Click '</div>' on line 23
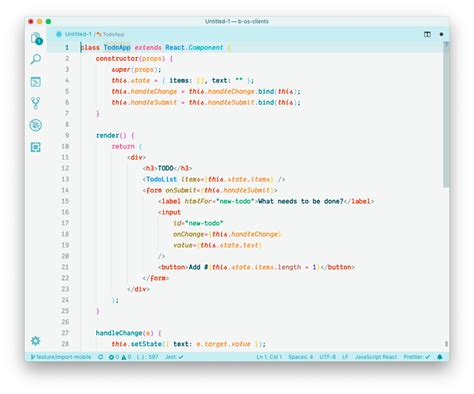This screenshot has height=394, width=474. click(x=138, y=289)
